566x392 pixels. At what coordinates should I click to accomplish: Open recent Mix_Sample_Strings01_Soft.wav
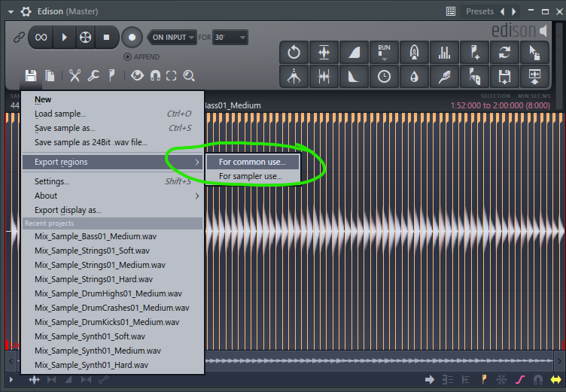click(x=113, y=251)
